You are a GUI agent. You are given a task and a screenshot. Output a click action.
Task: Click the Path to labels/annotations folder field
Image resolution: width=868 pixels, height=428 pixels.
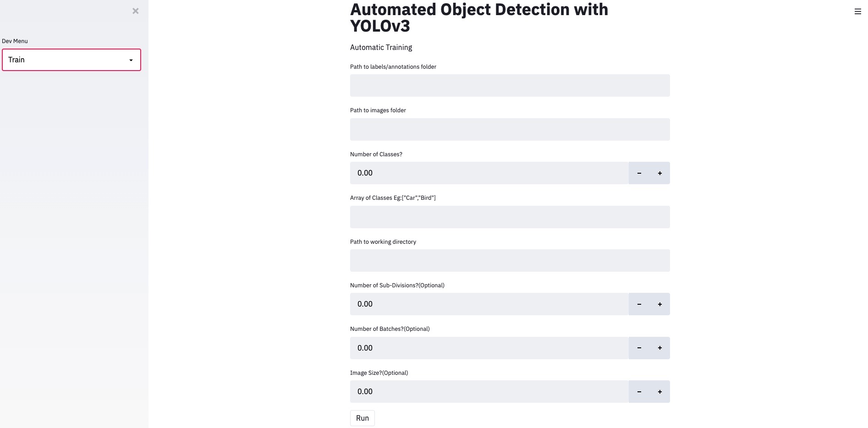point(510,86)
